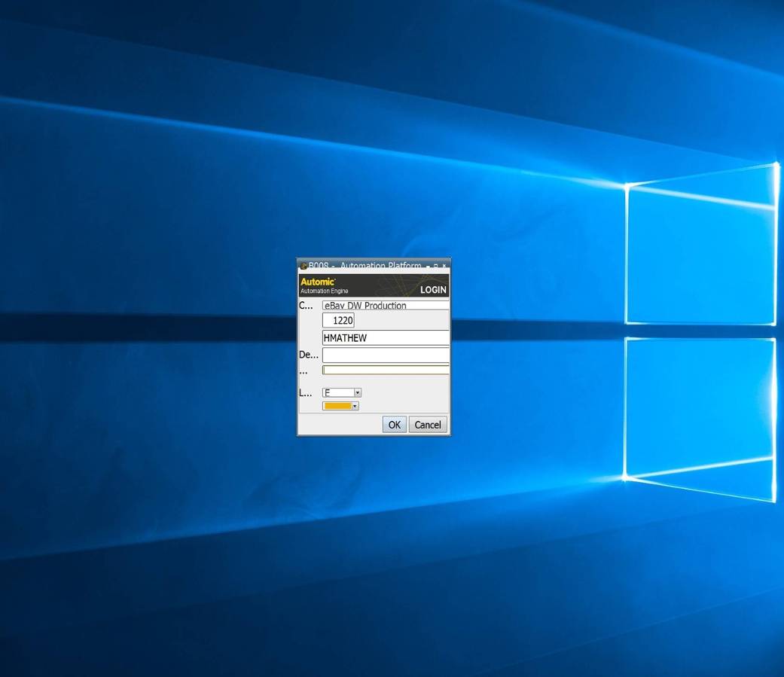784x677 pixels.
Task: Click the port number field showing 1220
Action: click(x=340, y=320)
